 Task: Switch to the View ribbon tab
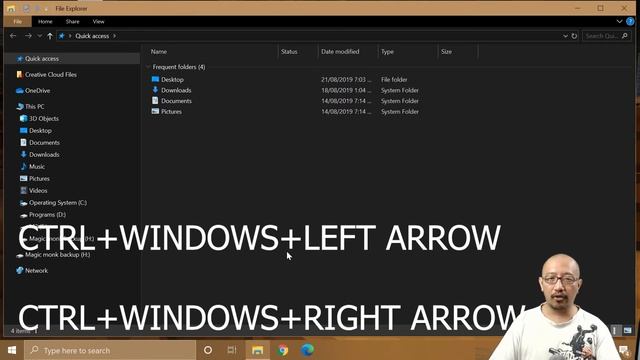(98, 22)
